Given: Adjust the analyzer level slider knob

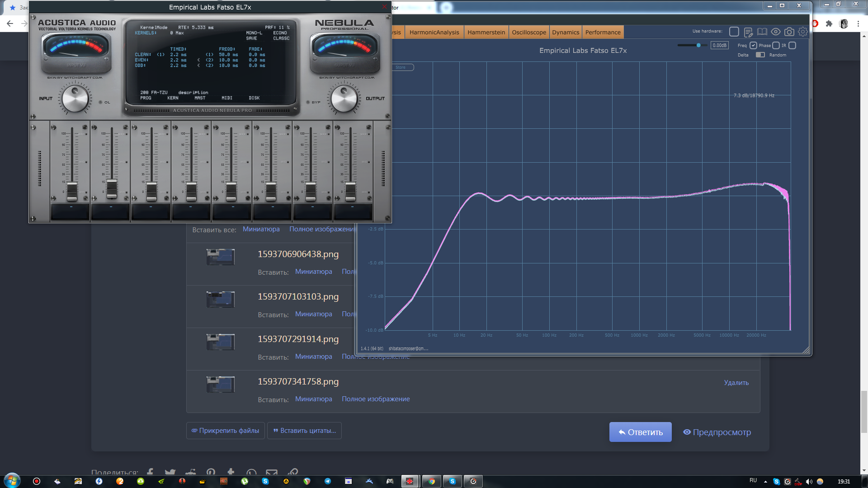Looking at the screenshot, I should pyautogui.click(x=698, y=45).
